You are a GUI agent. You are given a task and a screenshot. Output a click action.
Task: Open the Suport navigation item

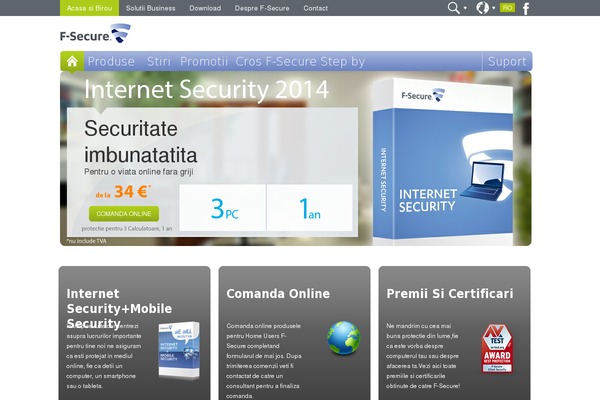point(507,61)
